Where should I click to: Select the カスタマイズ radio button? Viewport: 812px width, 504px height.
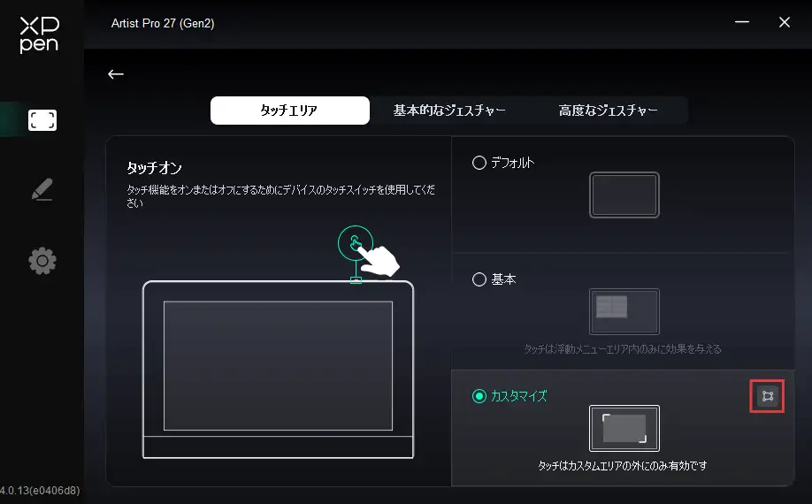479,396
